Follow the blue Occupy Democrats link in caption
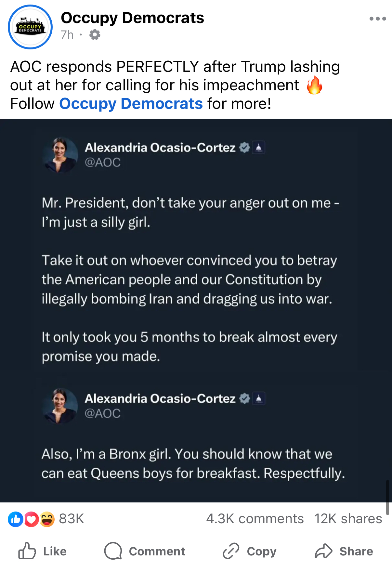The image size is (392, 571). [x=131, y=104]
